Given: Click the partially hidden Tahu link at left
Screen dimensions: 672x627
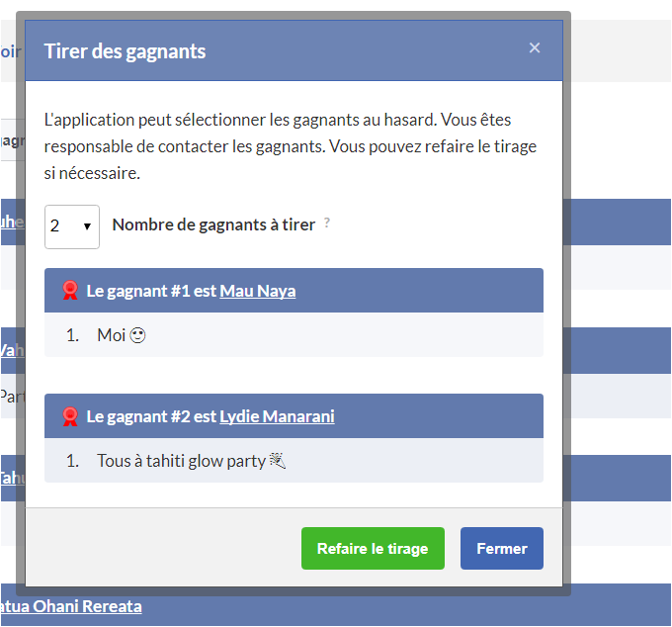Looking at the screenshot, I should [x=10, y=478].
